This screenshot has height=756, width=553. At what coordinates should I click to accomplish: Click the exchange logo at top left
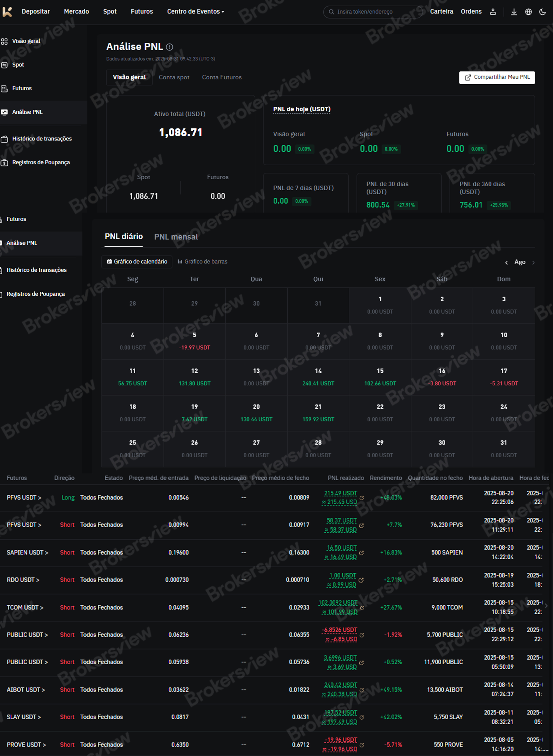pyautogui.click(x=7, y=12)
